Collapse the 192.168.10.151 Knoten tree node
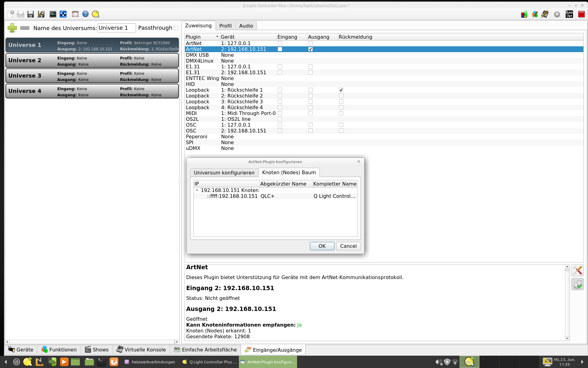 tap(197, 190)
